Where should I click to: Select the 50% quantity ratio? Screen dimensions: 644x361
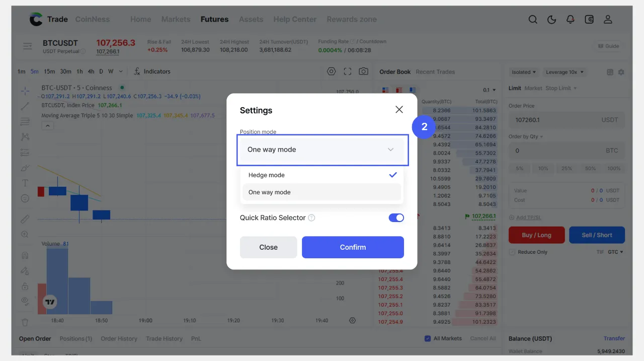pos(590,169)
